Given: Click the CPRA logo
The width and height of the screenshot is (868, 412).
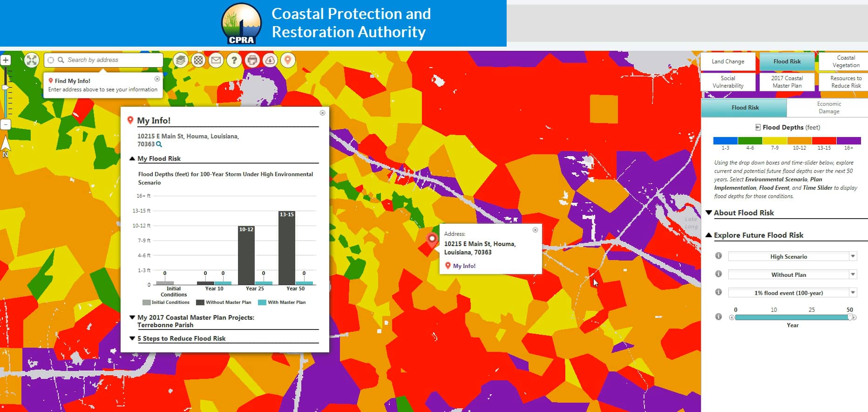Looking at the screenshot, I should point(242,24).
